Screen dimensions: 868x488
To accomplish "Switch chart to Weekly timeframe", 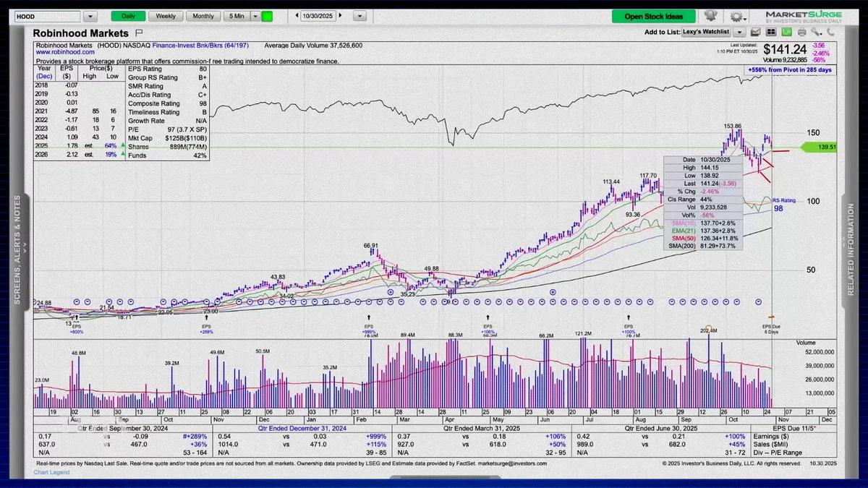I will coord(166,16).
